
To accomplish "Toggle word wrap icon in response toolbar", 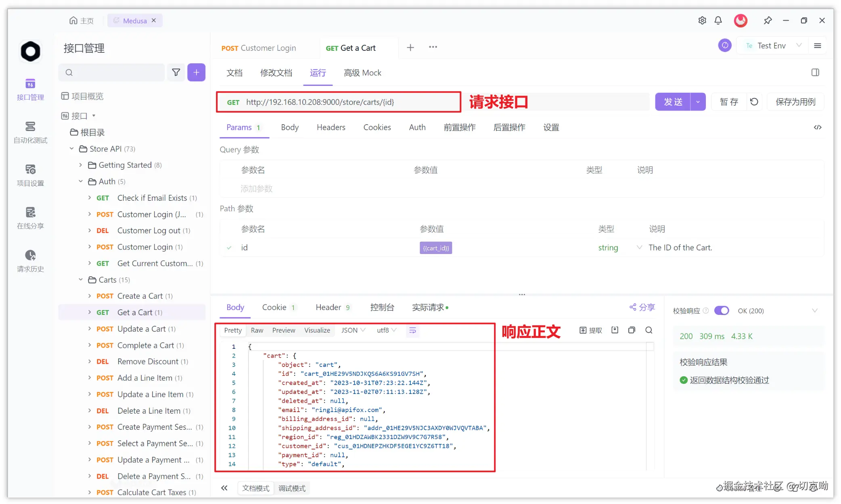I will pos(412,330).
